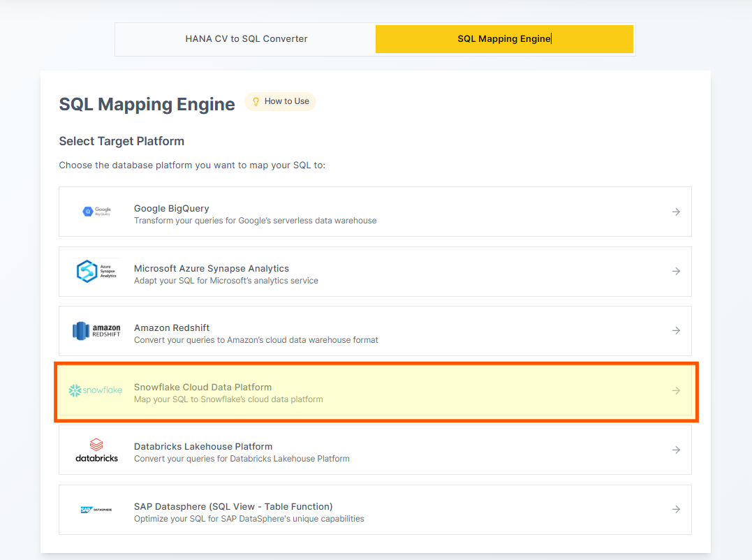Click arrow beside Microsoft Azure Synapse Analytics
The height and width of the screenshot is (560, 752).
pos(676,271)
